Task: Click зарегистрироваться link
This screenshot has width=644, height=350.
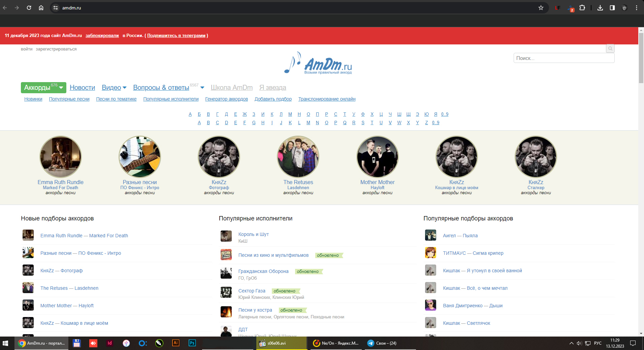Action: click(x=56, y=49)
